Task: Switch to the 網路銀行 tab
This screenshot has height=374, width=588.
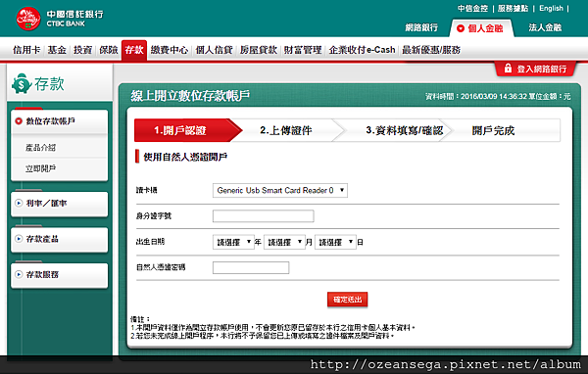Action: [421, 27]
